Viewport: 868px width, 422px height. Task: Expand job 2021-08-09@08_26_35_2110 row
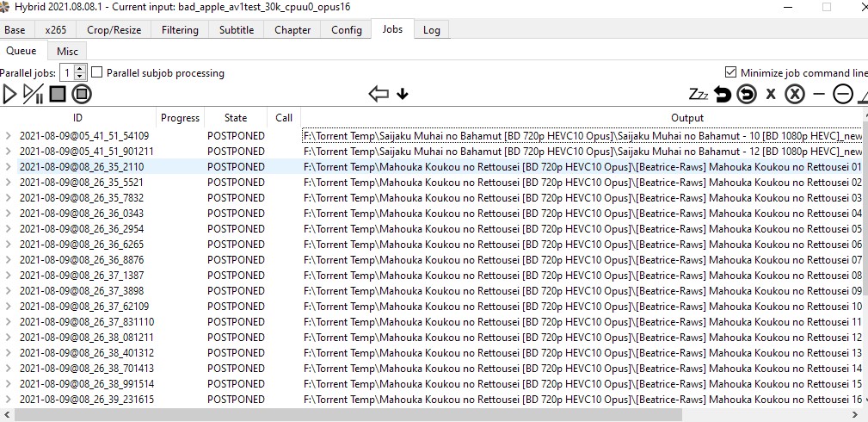click(x=8, y=167)
